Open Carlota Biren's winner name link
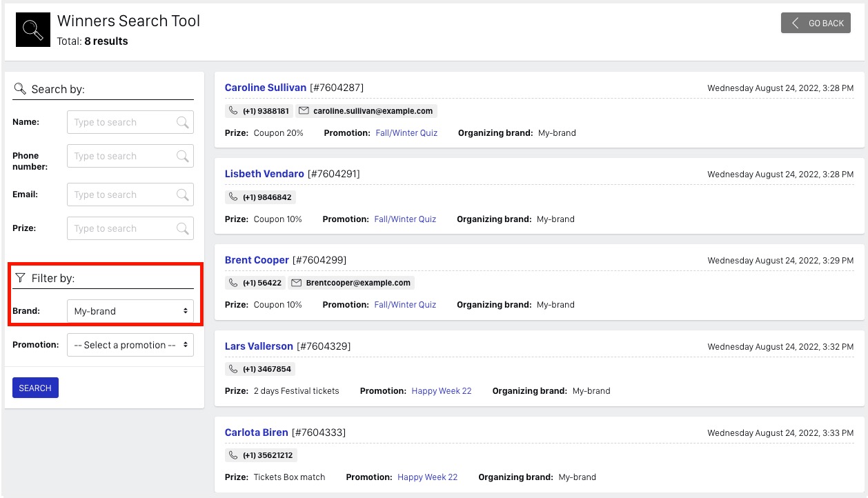The image size is (868, 498). coord(257,432)
